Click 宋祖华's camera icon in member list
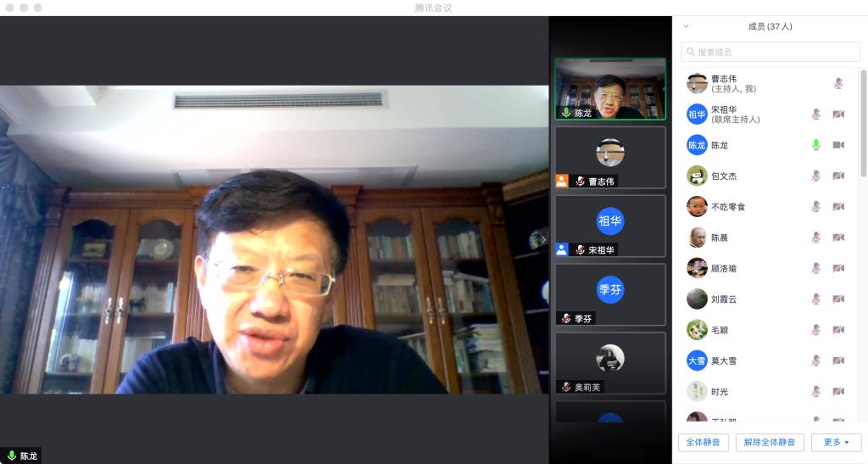This screenshot has height=464, width=868. coord(837,115)
